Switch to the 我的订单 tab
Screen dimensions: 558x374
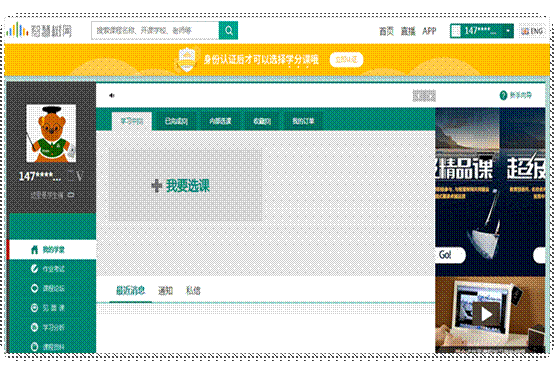click(x=303, y=121)
